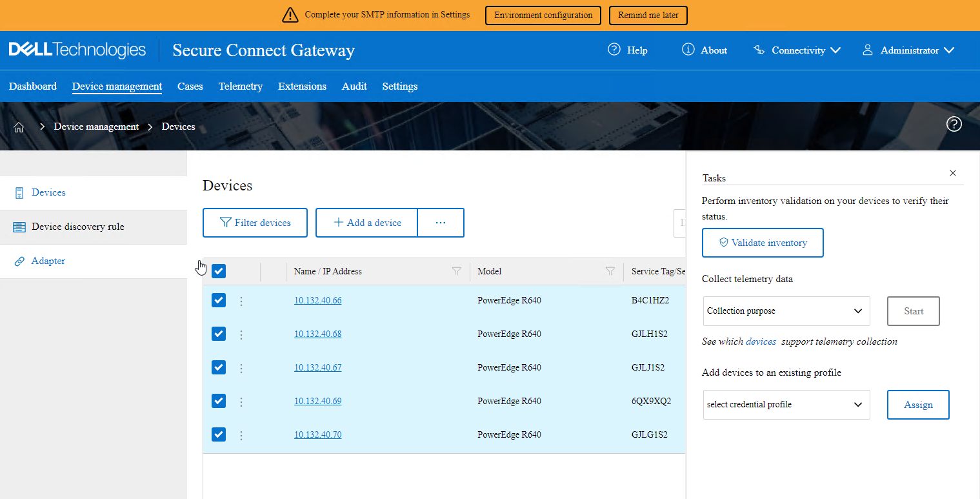Click Environment configuration button

tap(543, 15)
